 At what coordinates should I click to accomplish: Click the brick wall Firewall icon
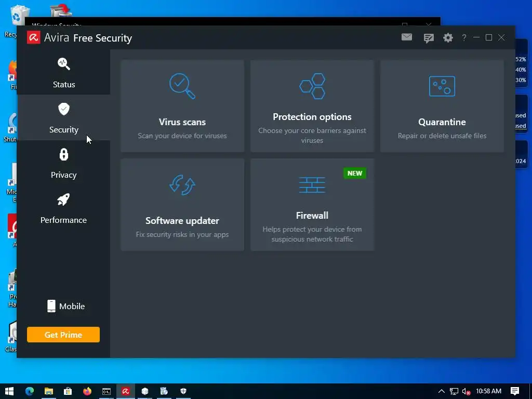point(312,185)
